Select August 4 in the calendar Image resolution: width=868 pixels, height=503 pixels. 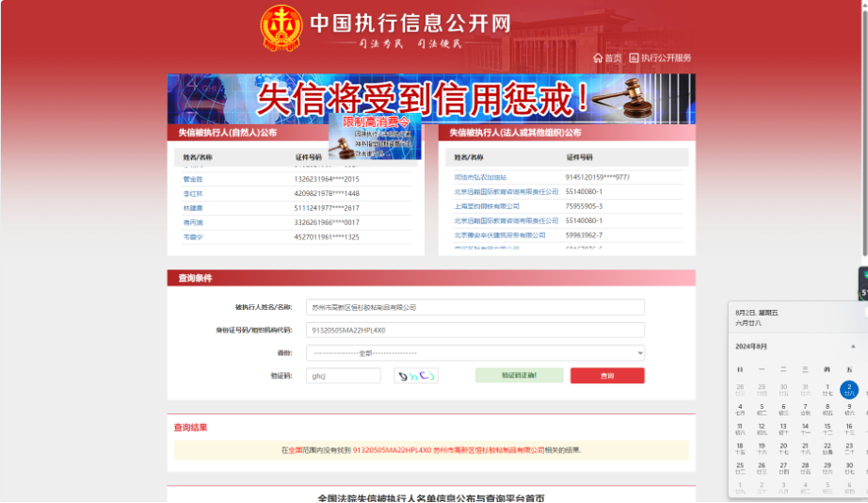pos(740,409)
